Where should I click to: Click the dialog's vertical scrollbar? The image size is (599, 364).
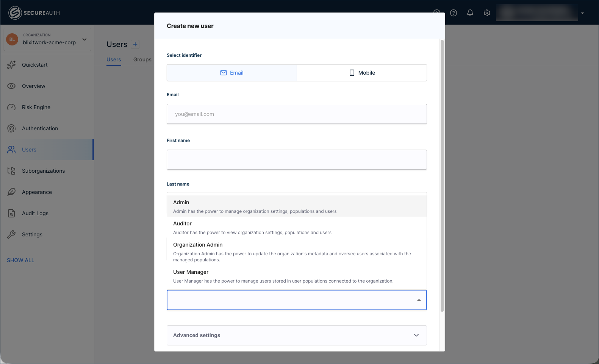(442, 175)
